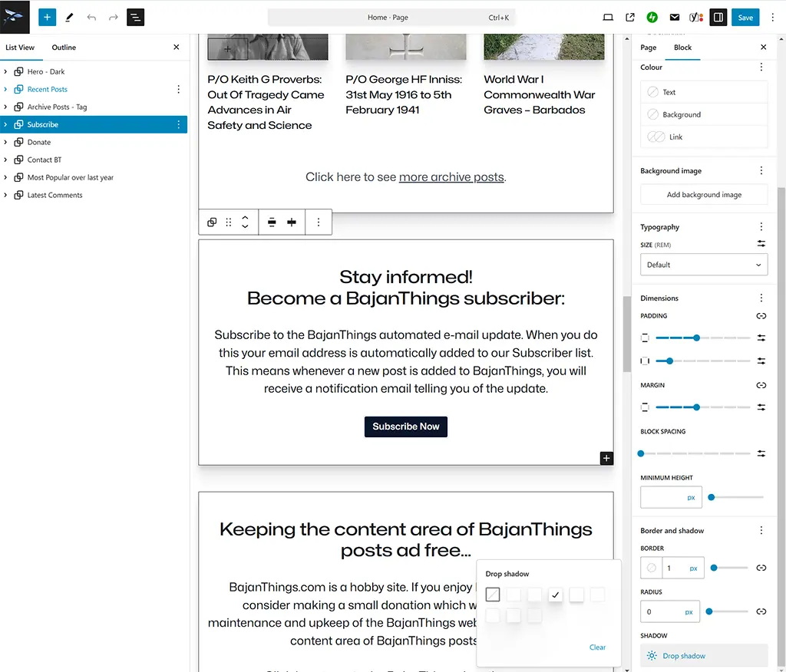This screenshot has width=786, height=672.
Task: Click the justification icon in the block toolbar
Action: pos(271,222)
